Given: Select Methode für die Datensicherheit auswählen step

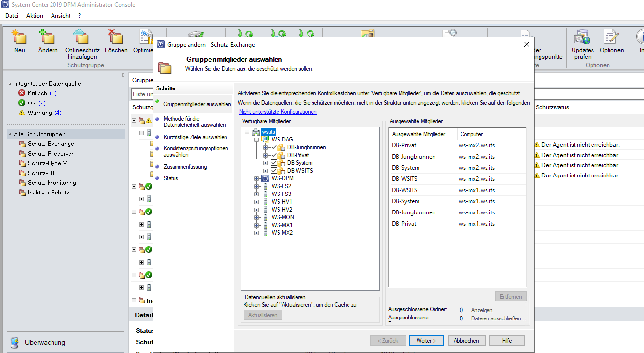Looking at the screenshot, I should tap(194, 122).
